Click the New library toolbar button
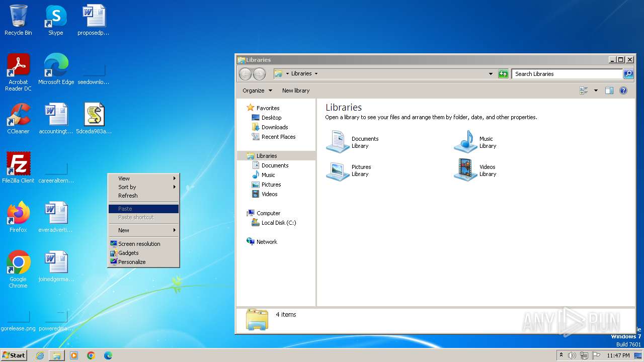 point(296,90)
